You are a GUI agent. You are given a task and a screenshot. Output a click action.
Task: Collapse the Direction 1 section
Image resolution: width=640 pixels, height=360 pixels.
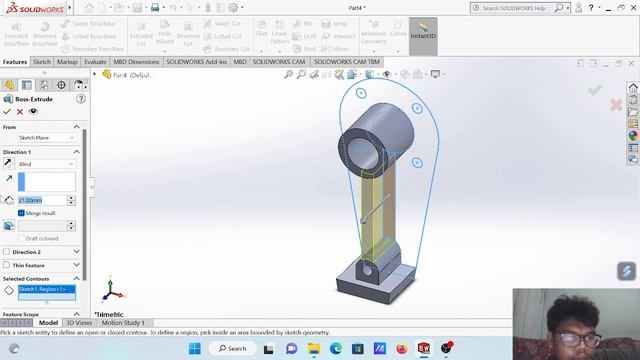(76, 152)
